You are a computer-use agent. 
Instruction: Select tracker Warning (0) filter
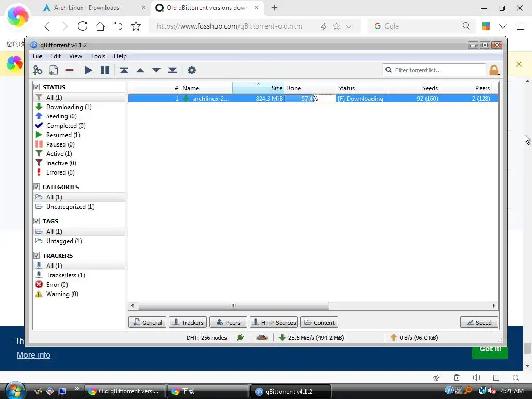tap(62, 294)
